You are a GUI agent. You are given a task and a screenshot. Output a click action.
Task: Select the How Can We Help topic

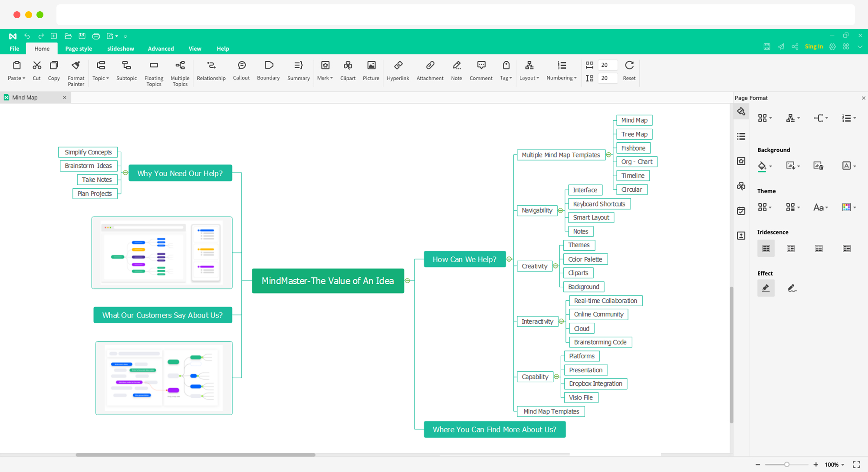[x=464, y=259]
